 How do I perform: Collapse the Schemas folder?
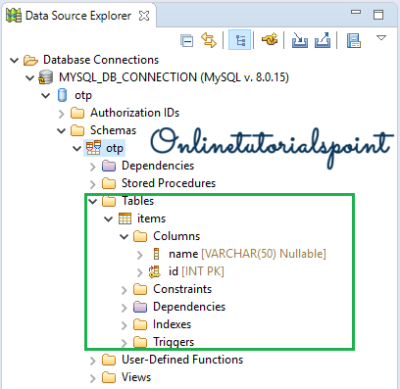[x=61, y=131]
